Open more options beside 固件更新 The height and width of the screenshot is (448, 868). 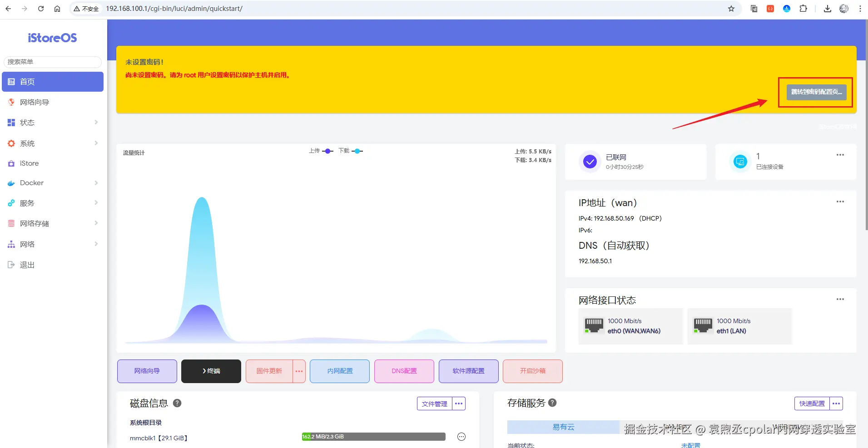[299, 371]
